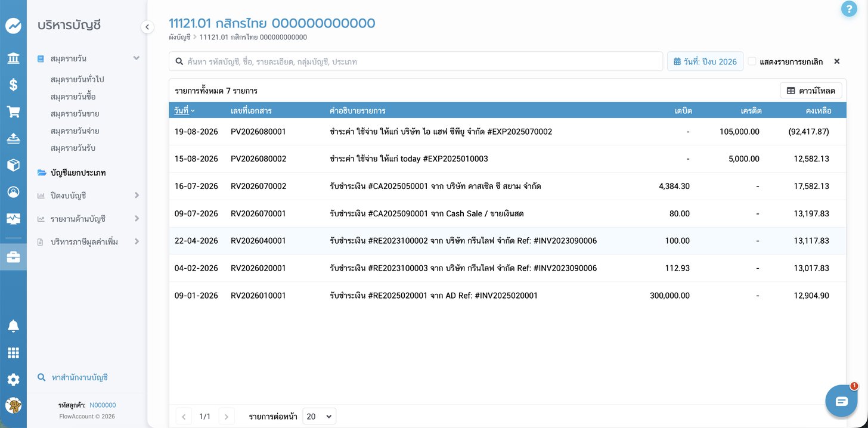
Task: Open สมุดรายวันทั่วไป menu item
Action: 77,79
